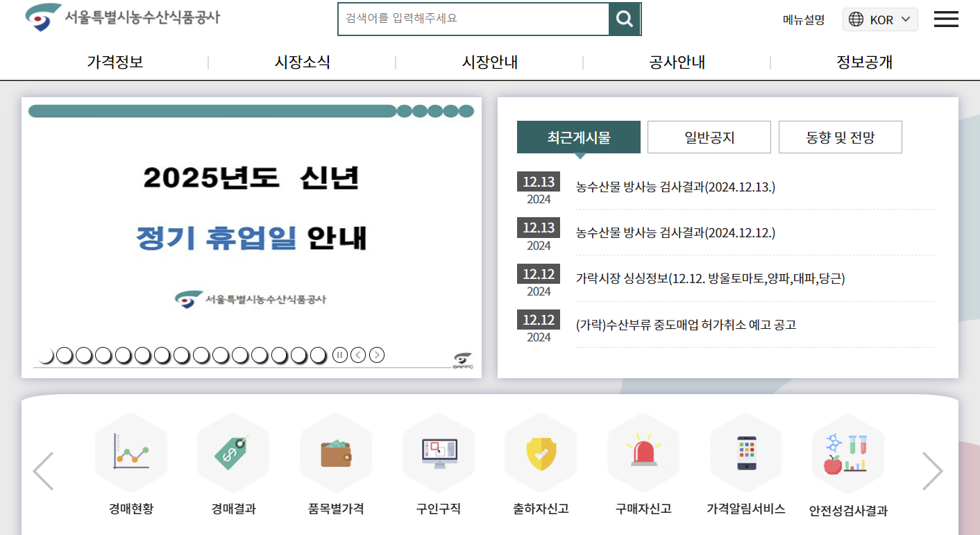This screenshot has width=980, height=535.
Task: Go to previous banner slide
Action: (x=358, y=355)
